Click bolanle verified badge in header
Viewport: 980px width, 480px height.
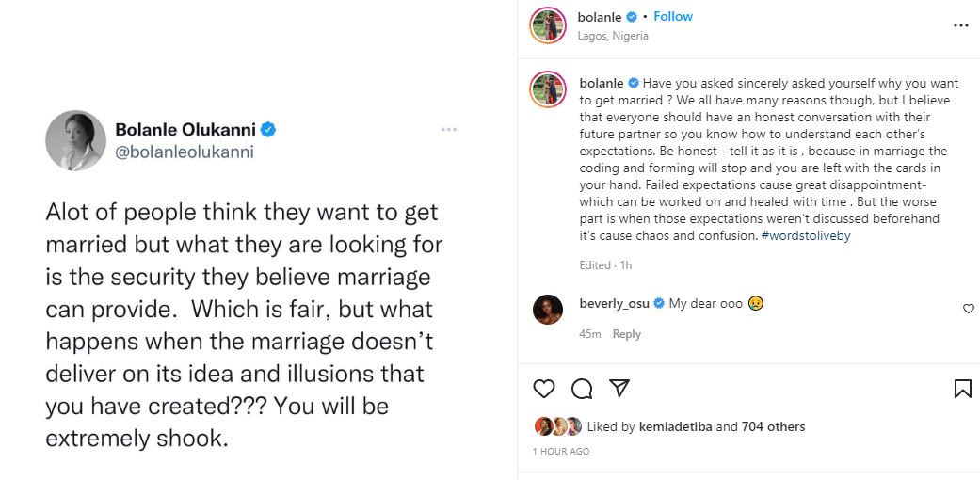click(x=633, y=17)
